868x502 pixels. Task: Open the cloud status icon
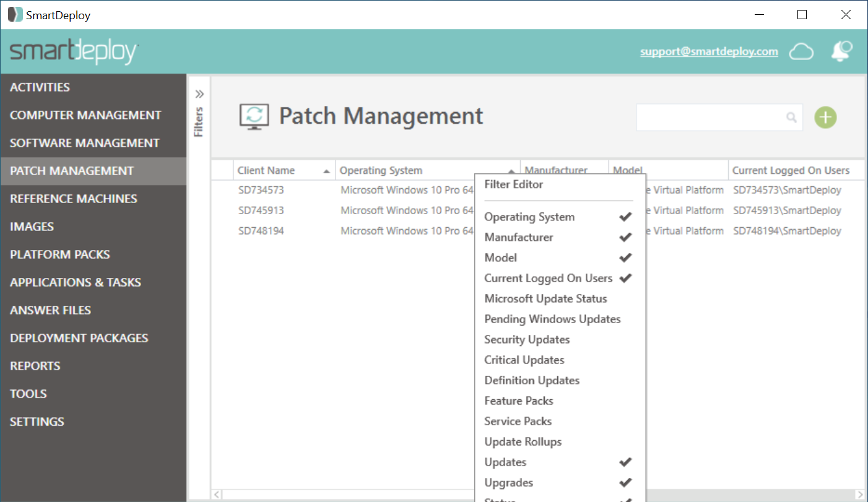801,52
